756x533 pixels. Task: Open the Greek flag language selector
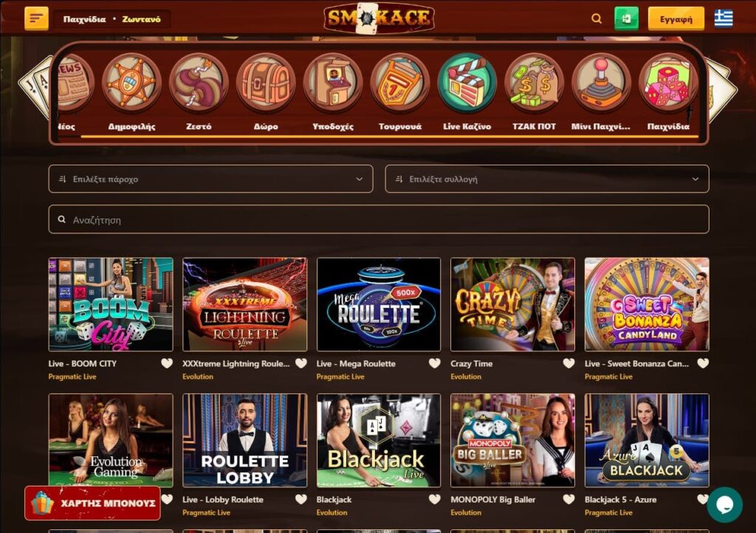pos(724,18)
